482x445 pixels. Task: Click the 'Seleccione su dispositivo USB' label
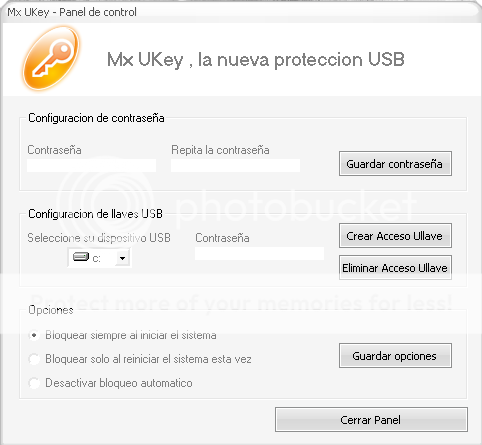(99, 238)
